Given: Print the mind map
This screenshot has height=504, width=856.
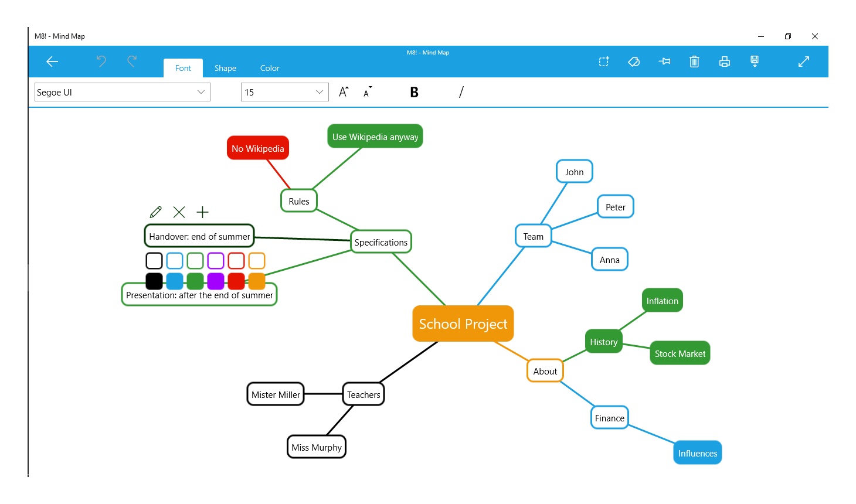Looking at the screenshot, I should 725,62.
